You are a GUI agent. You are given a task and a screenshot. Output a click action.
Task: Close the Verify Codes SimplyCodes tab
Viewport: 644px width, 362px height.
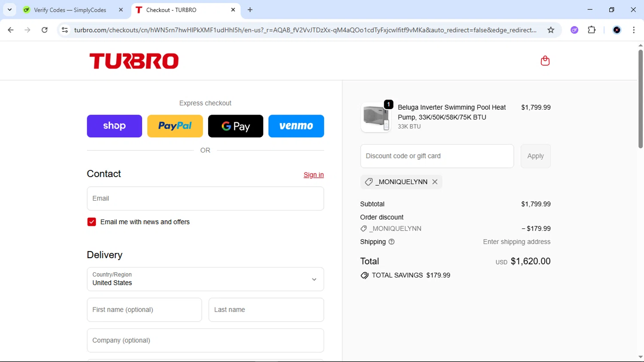coord(121,10)
